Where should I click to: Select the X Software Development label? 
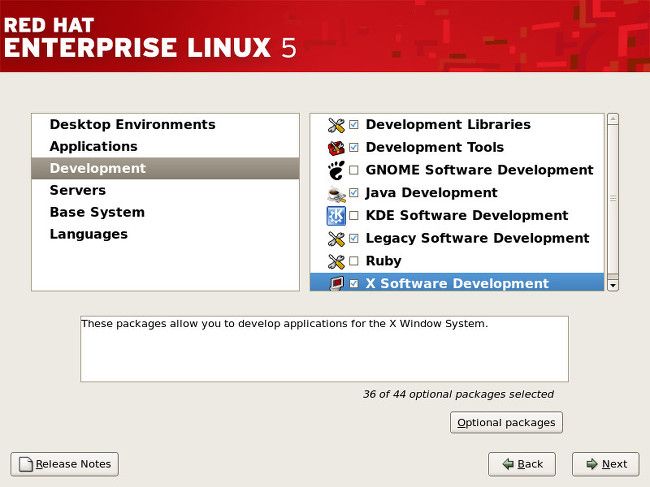point(457,283)
